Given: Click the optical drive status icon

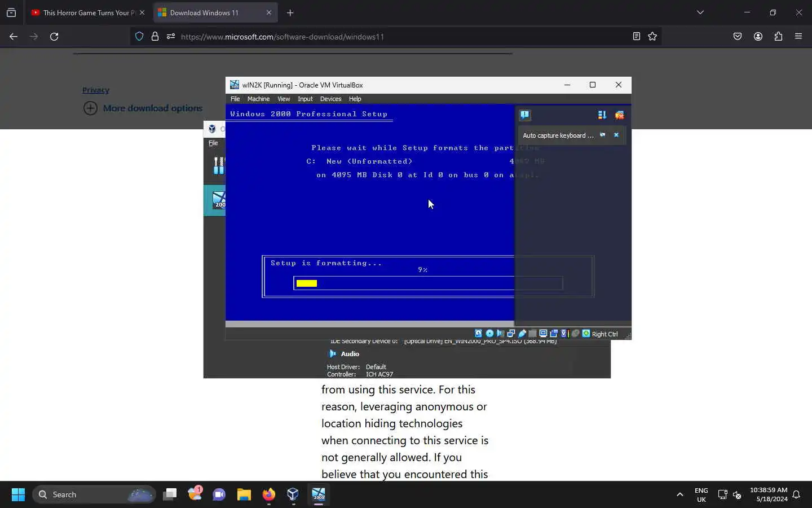Looking at the screenshot, I should coord(489,334).
